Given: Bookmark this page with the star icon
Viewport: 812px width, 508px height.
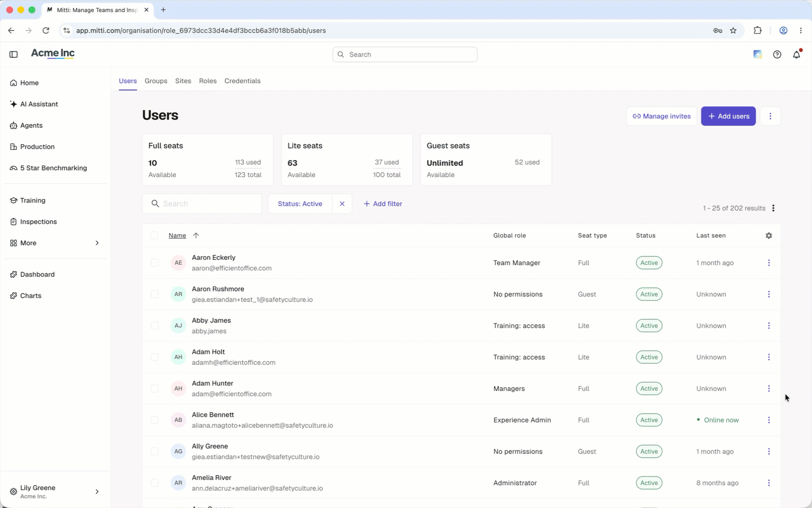Looking at the screenshot, I should (733, 30).
